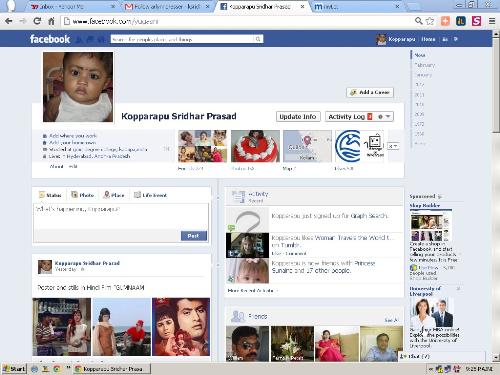The height and width of the screenshot is (375, 500).
Task: Select the Photo composer tab
Action: coord(83,195)
